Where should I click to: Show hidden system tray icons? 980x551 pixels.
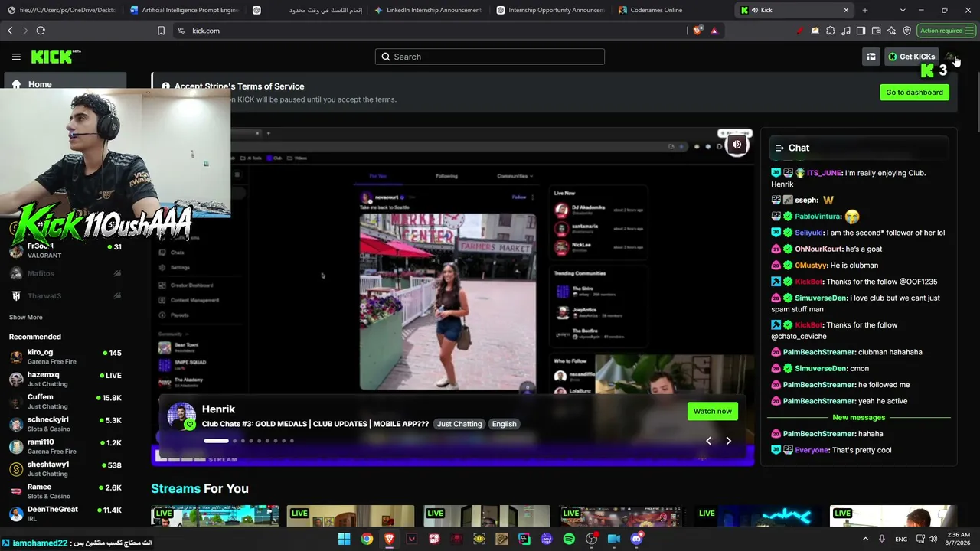[866, 540]
